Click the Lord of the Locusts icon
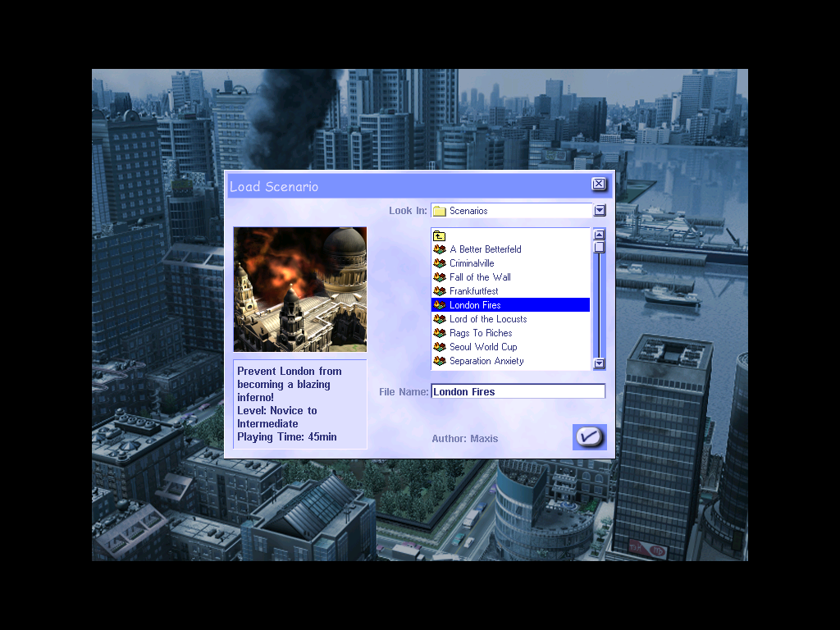This screenshot has height=630, width=840. [440, 319]
